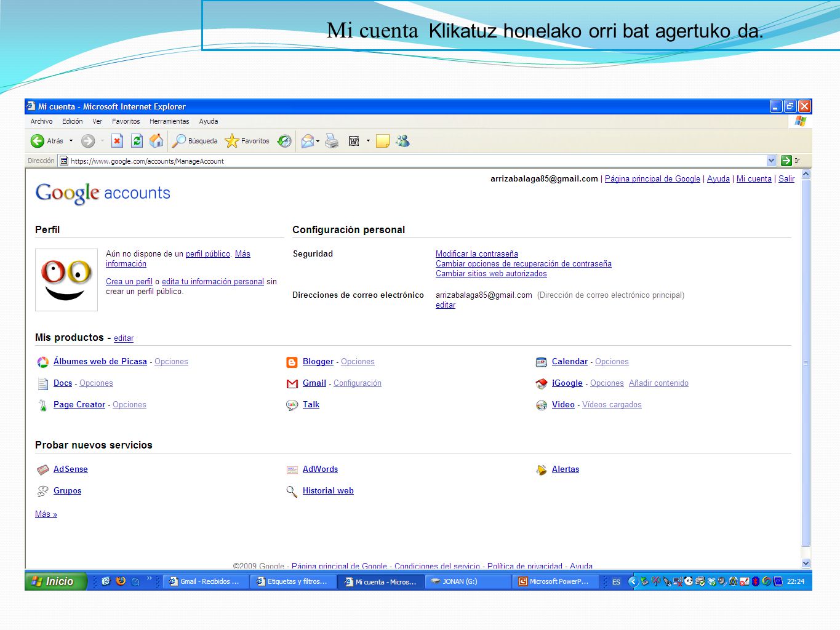Click the profile smiley picture
This screenshot has height=630, width=840.
pos(66,280)
